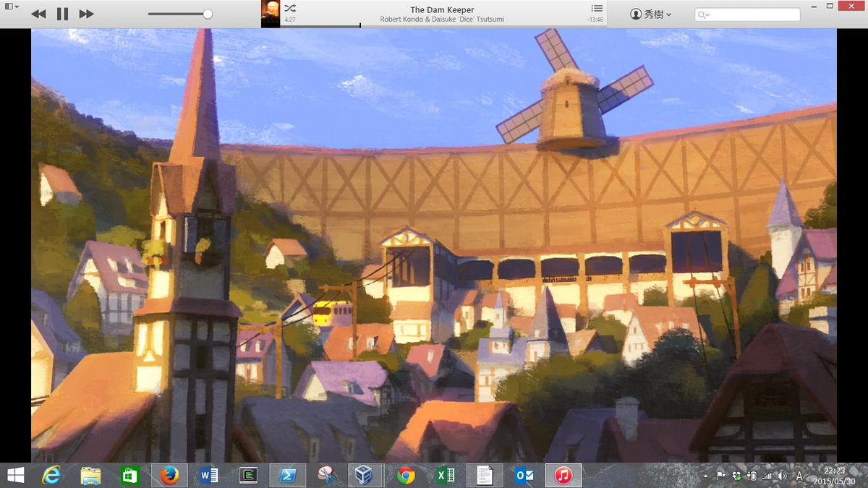
Task: Toggle shuffle playback icon
Action: tap(289, 8)
